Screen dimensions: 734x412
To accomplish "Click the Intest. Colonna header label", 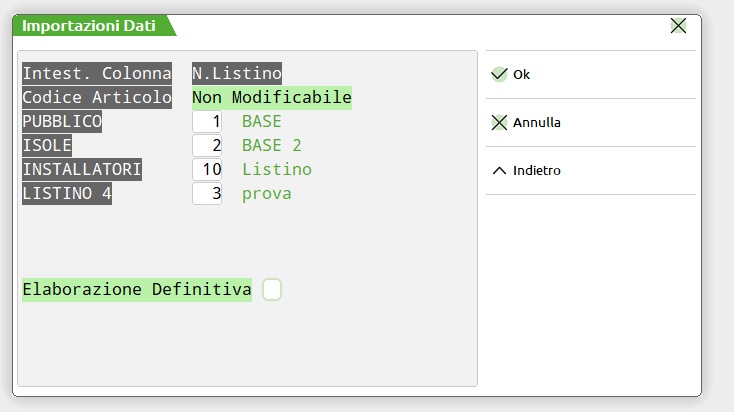I will point(97,73).
